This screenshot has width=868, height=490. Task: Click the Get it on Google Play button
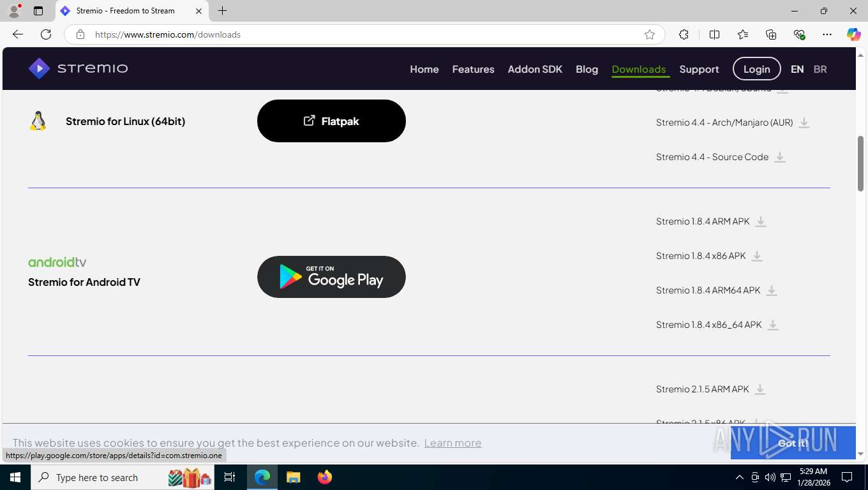[x=331, y=277]
